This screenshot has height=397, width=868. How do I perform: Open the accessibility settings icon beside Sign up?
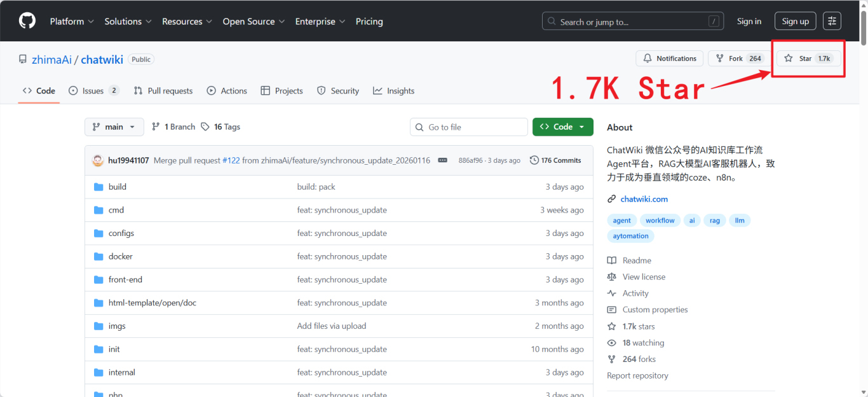[832, 21]
